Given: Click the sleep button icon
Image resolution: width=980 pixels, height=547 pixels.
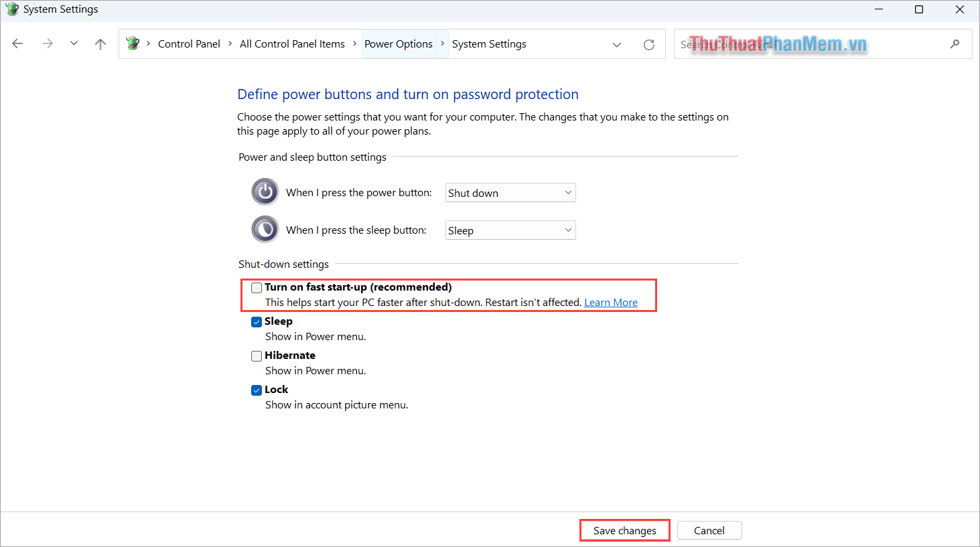Looking at the screenshot, I should click(x=265, y=229).
